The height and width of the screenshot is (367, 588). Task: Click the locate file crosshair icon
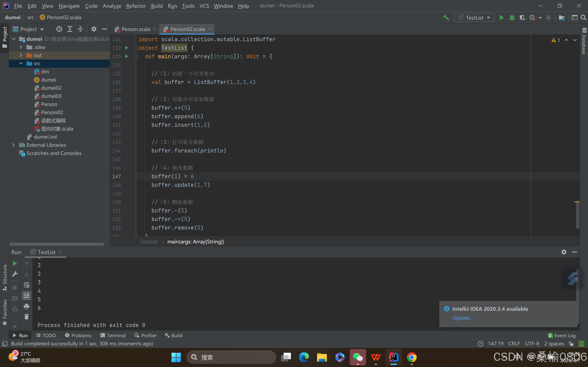pyautogui.click(x=59, y=29)
